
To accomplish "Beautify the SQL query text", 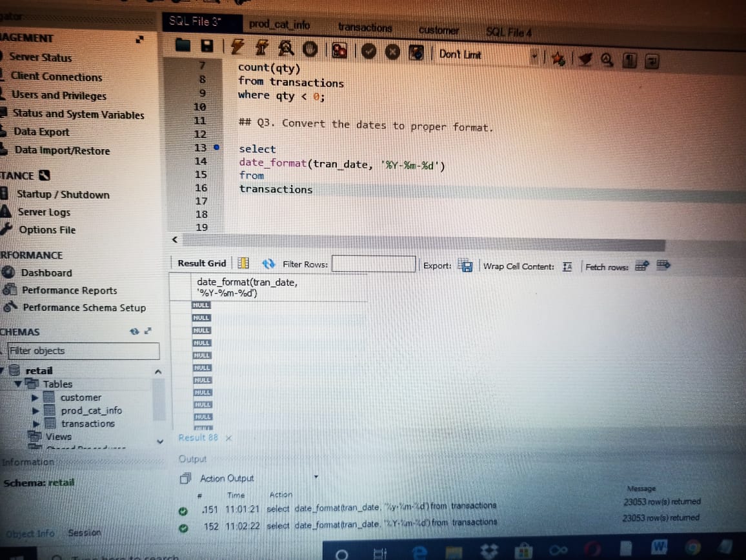I will 585,59.
